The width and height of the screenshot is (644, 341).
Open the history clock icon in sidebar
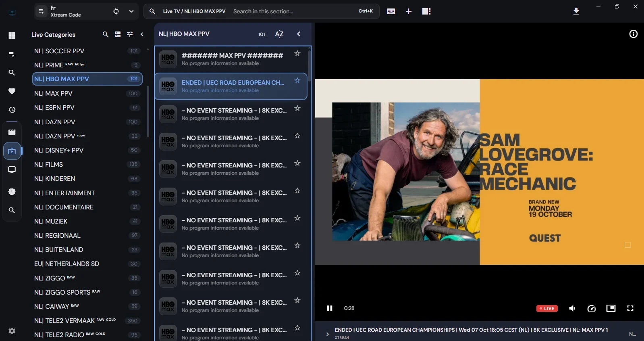(12, 110)
